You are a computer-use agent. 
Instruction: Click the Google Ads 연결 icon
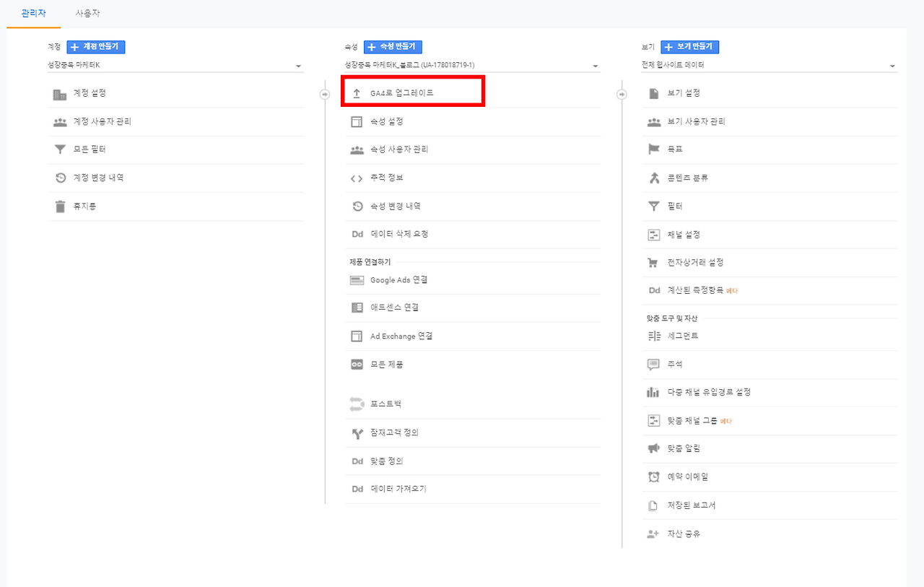coord(357,280)
